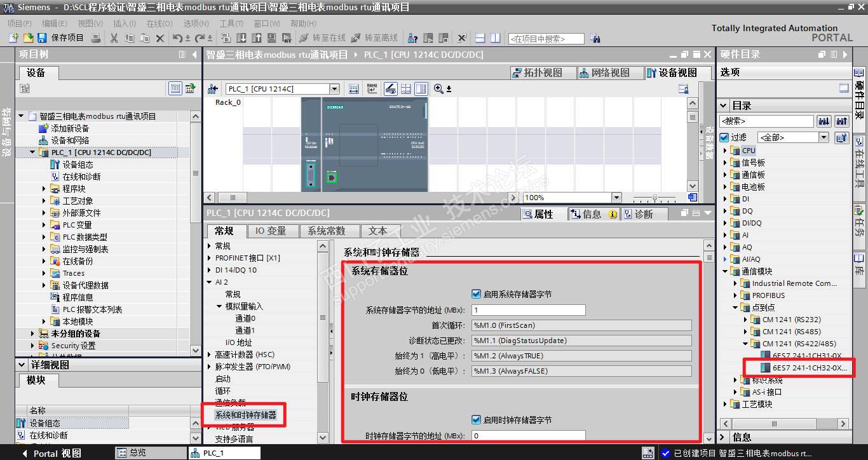Select 通道0 under 模拟量输入
The width and height of the screenshot is (868, 460).
(245, 318)
